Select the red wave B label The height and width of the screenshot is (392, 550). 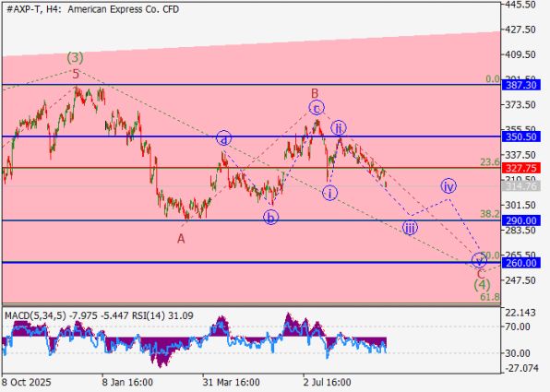pyautogui.click(x=315, y=93)
